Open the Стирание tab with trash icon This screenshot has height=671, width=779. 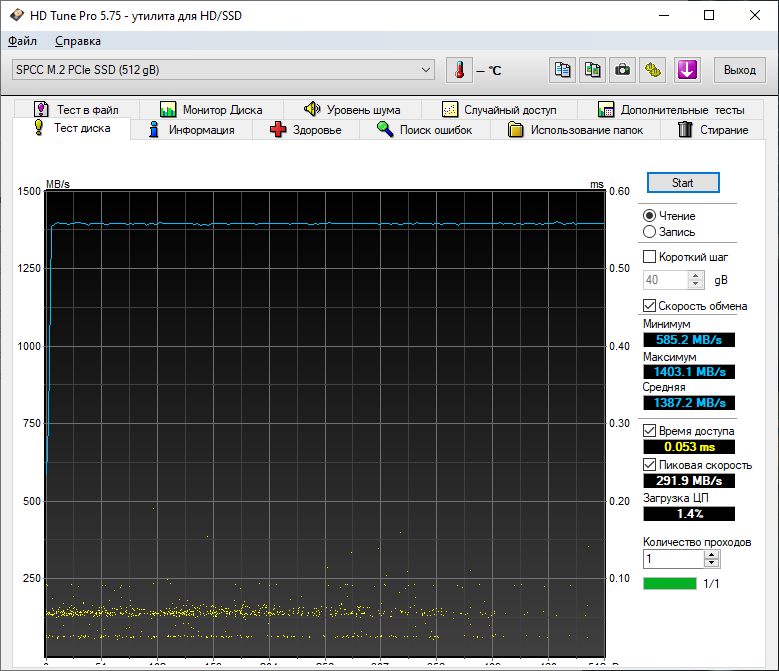[712, 130]
